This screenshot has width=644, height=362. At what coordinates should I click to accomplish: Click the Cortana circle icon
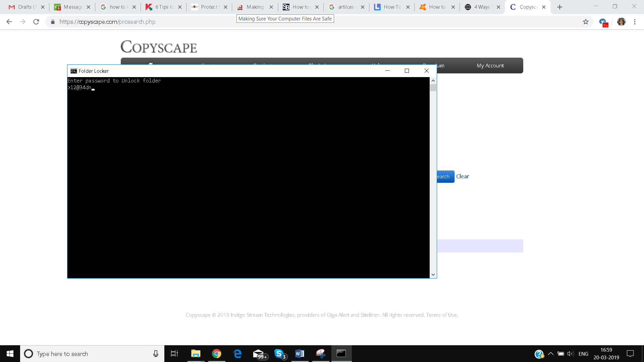(29, 354)
